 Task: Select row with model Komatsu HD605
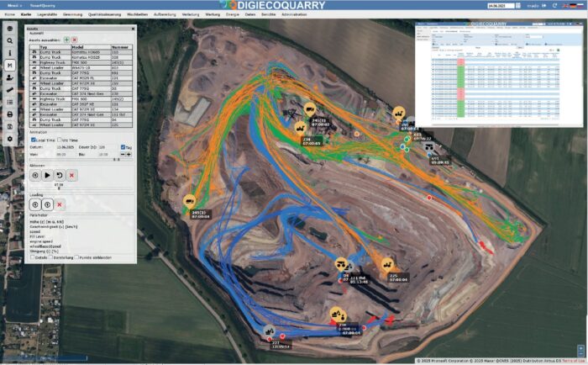(81, 52)
